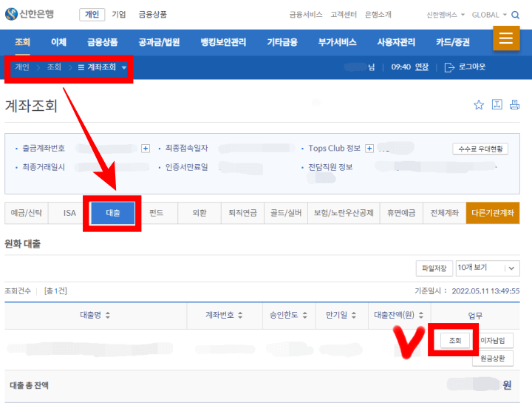
Task: Click the 은행소개 top link
Action: click(378, 15)
